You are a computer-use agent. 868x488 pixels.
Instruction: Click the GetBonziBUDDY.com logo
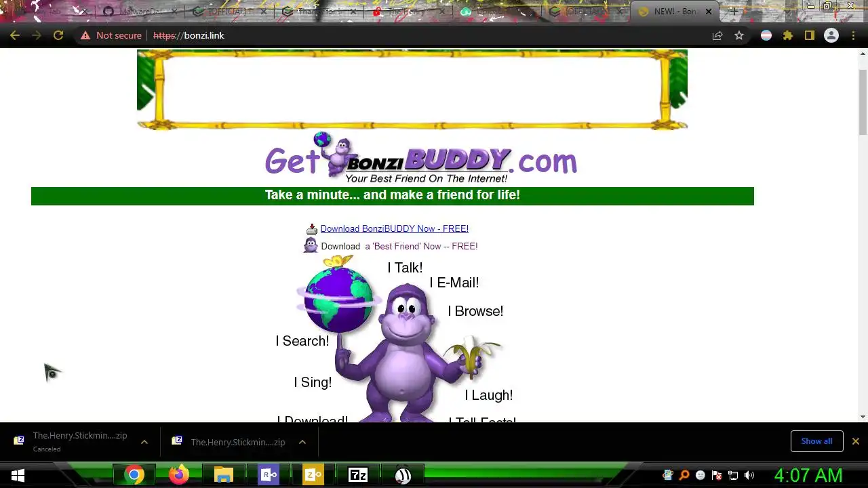click(x=420, y=159)
